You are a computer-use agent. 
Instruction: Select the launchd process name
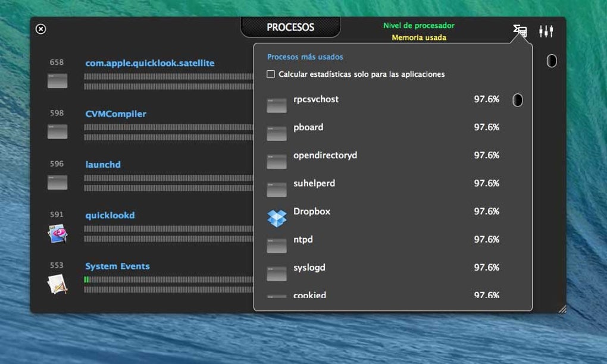click(x=103, y=164)
